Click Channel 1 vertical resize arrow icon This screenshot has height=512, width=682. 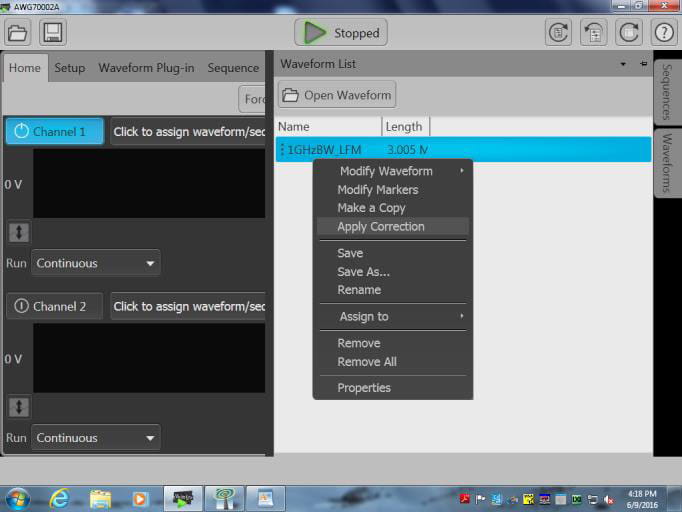19,232
